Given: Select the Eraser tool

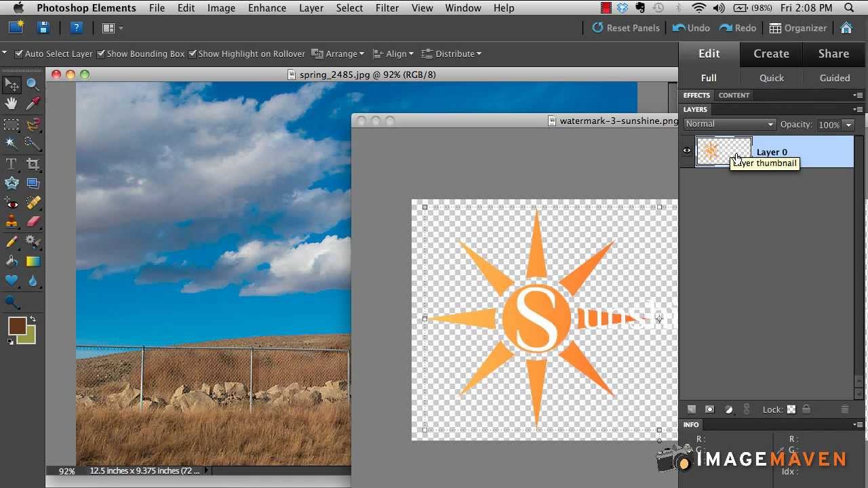Looking at the screenshot, I should 33,222.
